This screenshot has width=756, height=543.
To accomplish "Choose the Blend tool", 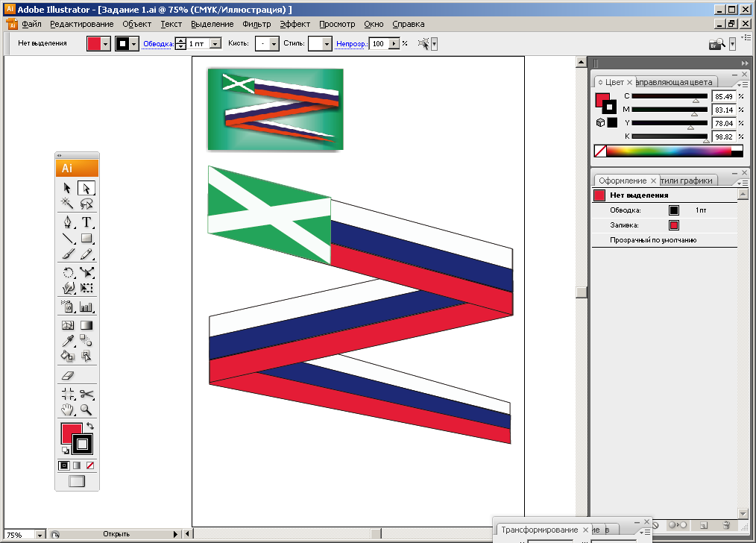I will (x=86, y=340).
